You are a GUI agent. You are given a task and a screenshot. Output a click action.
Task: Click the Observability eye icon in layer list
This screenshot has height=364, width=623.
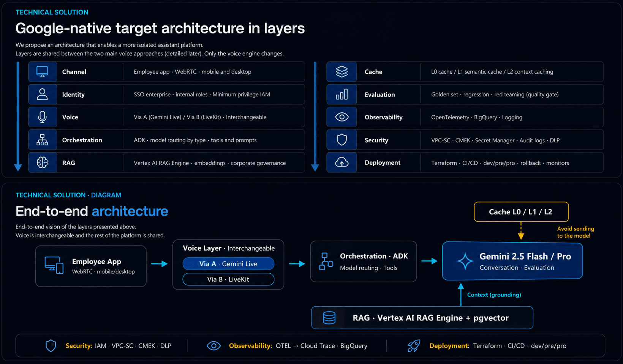pos(342,117)
